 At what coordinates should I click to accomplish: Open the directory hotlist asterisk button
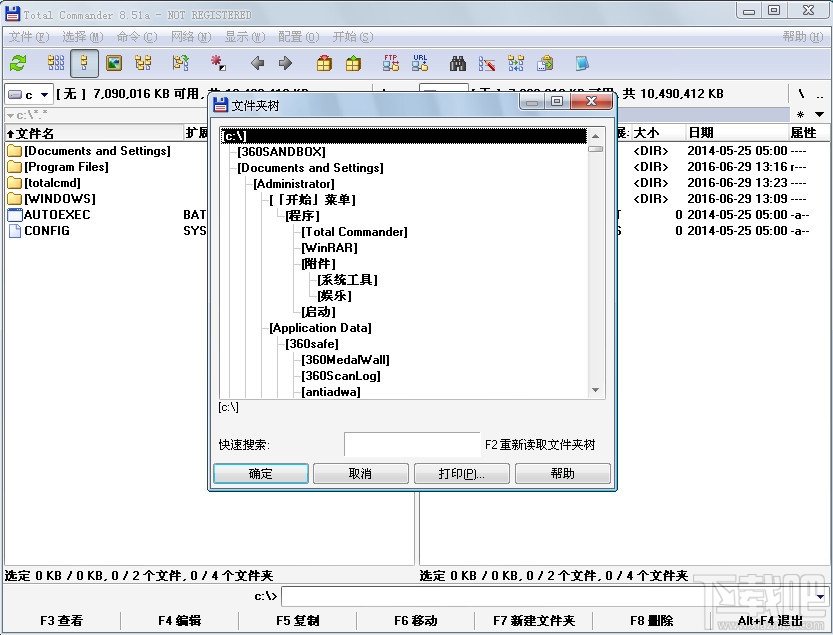pos(801,114)
